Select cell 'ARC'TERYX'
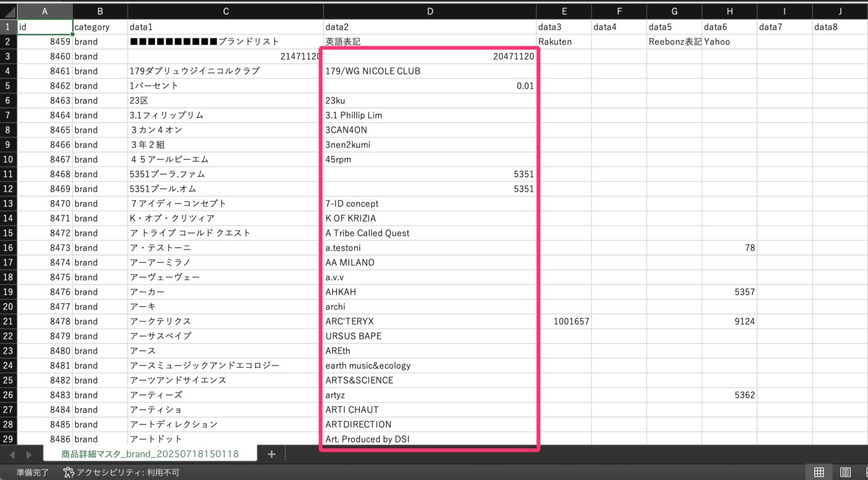 click(430, 321)
